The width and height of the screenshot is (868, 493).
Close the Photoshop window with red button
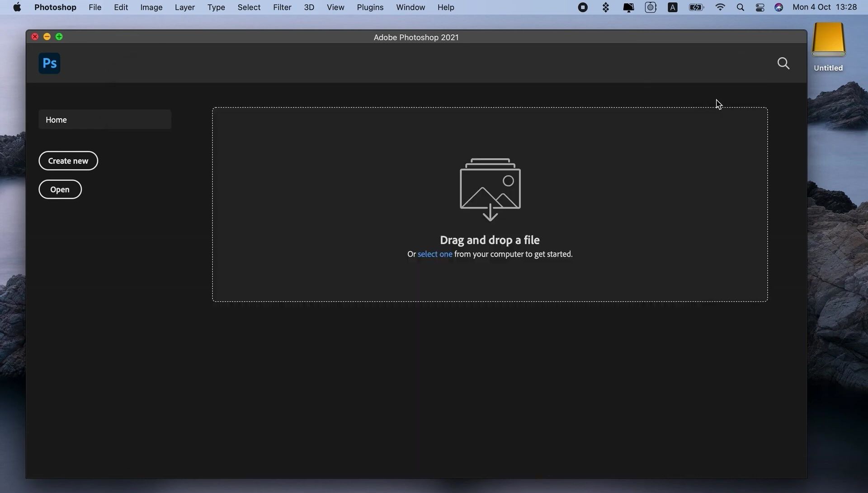tap(35, 37)
